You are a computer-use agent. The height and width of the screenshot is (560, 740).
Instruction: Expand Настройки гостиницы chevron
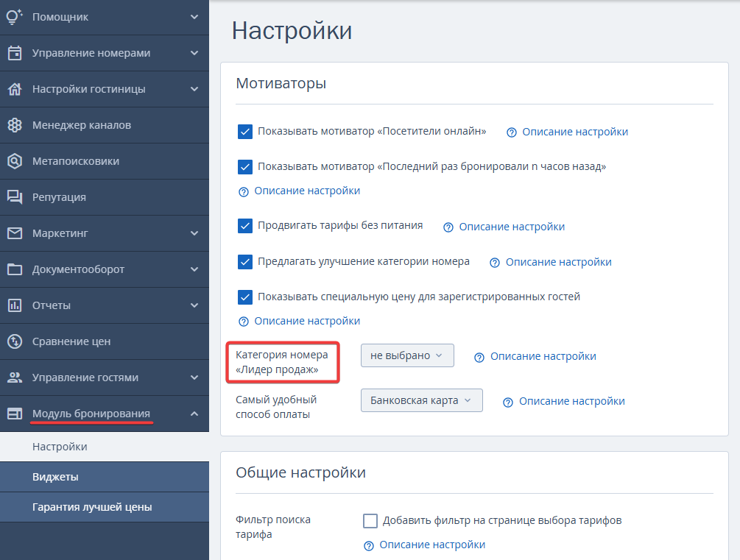pos(194,89)
